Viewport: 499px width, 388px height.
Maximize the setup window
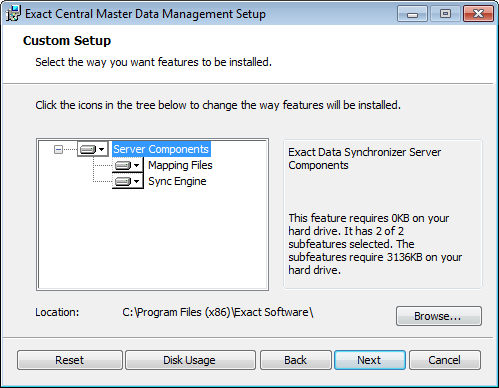pyautogui.click(x=445, y=14)
